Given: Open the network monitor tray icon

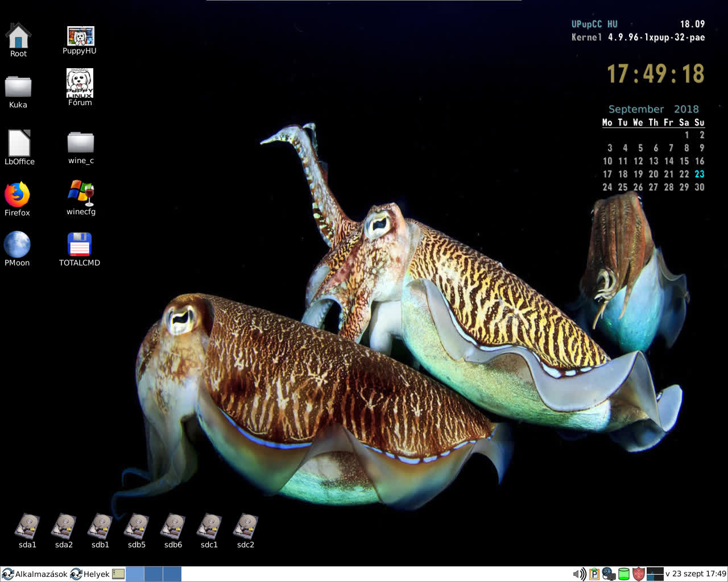Looking at the screenshot, I should click(609, 574).
